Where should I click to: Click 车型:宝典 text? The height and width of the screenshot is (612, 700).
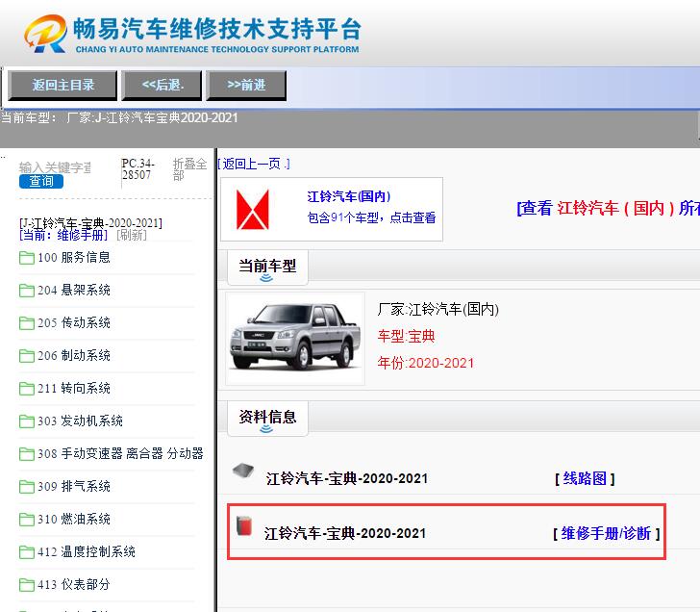(406, 337)
